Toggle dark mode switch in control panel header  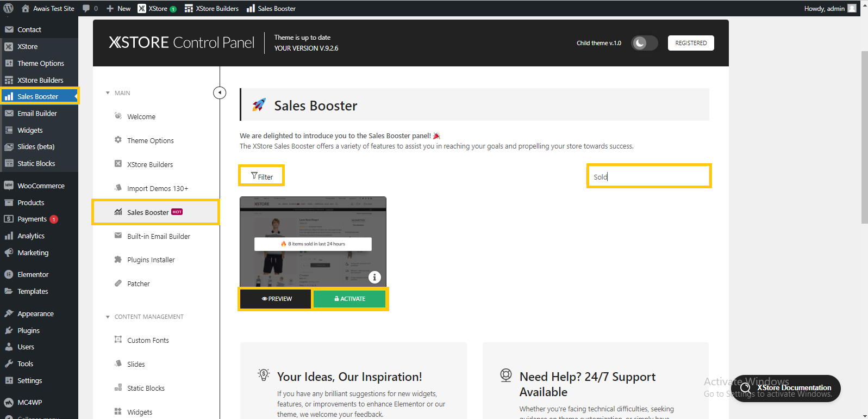click(x=644, y=43)
